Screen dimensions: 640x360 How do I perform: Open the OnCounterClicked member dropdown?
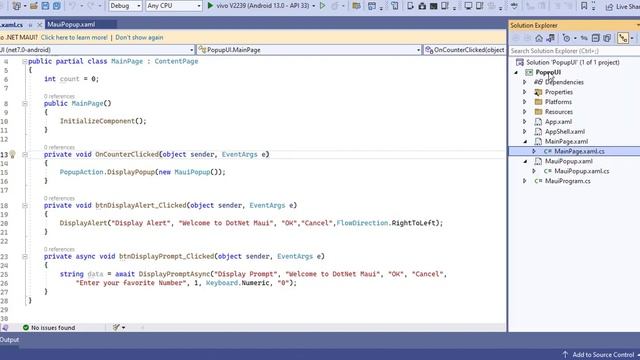464,50
